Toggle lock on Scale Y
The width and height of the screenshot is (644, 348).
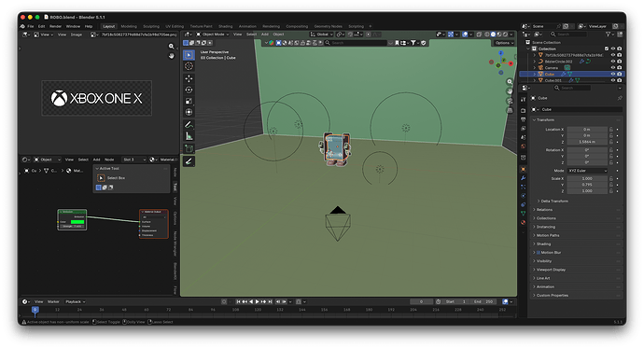pyautogui.click(x=611, y=185)
